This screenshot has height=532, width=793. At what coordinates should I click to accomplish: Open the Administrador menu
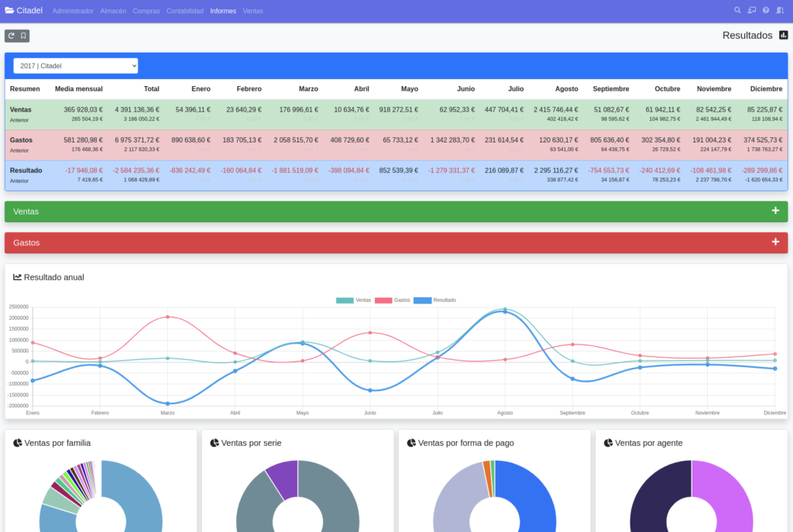point(73,11)
